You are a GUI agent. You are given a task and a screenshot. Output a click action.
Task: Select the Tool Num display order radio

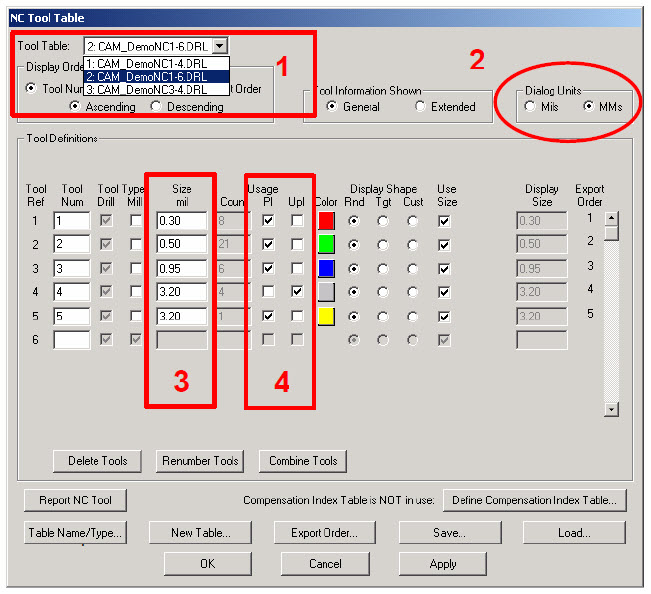(31, 88)
